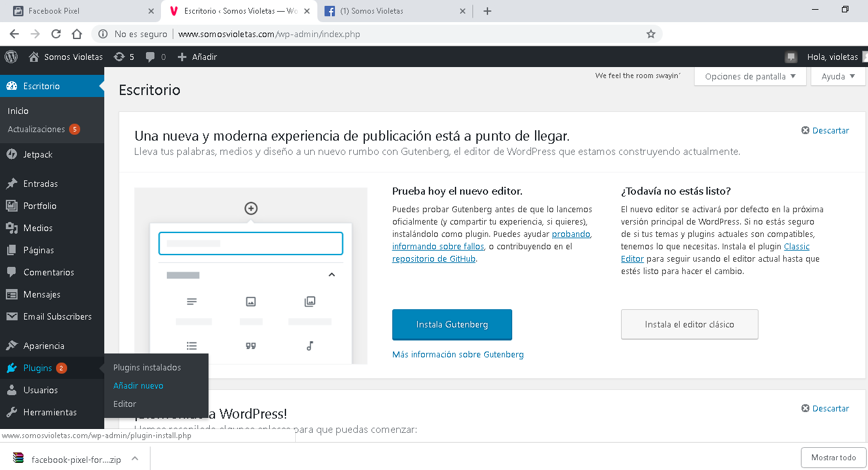Viewport: 868px width, 470px height.
Task: Click the address bar URL
Action: (x=268, y=34)
